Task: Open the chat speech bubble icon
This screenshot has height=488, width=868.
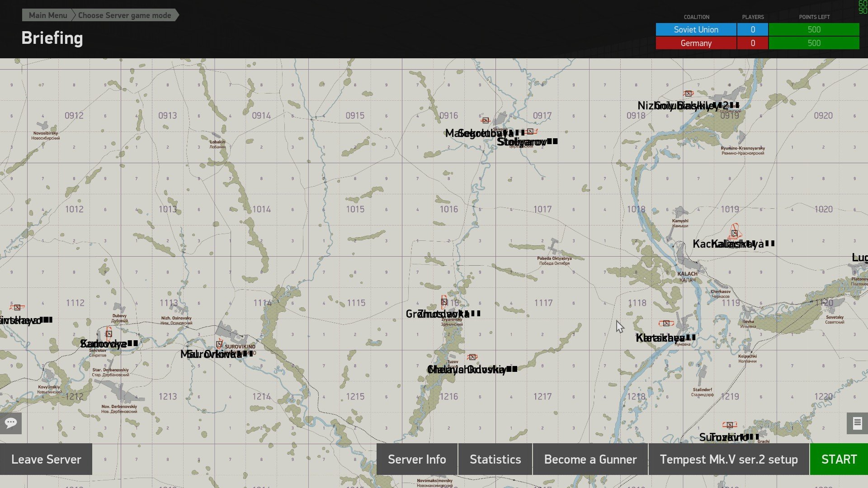Action: point(11,423)
